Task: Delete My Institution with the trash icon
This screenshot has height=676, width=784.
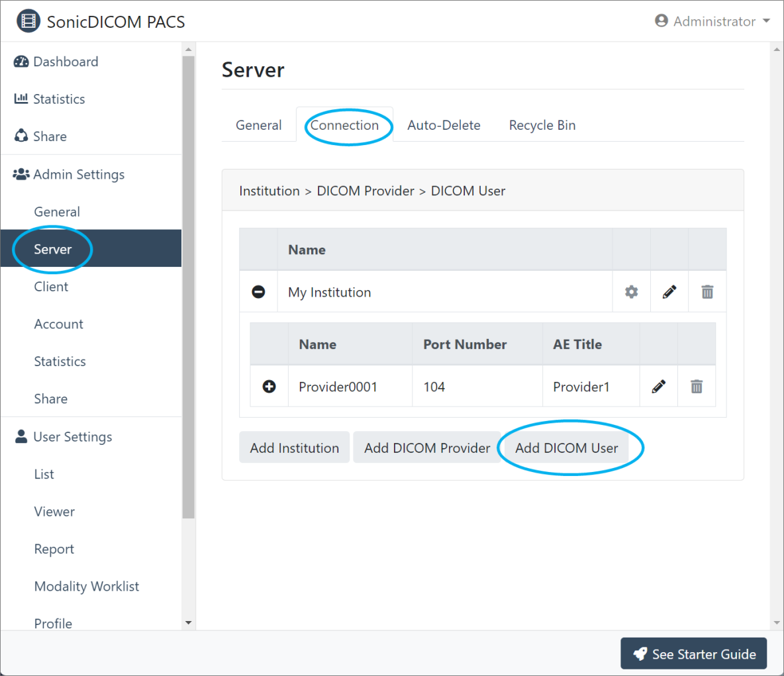Action: click(x=707, y=291)
